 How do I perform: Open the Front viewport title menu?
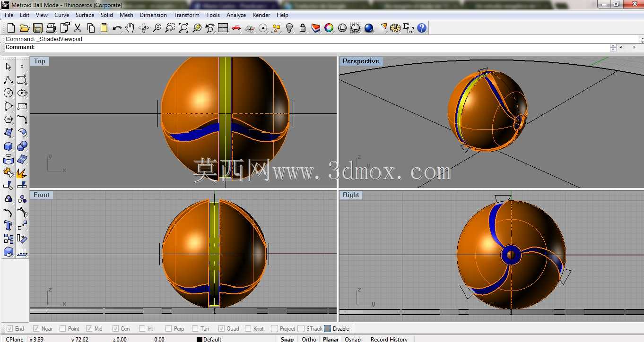click(x=41, y=195)
